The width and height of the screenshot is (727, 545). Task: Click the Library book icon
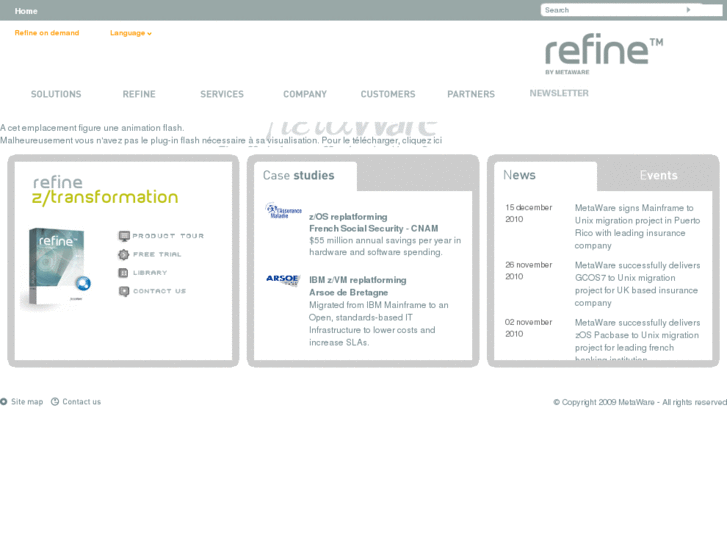[x=123, y=273]
